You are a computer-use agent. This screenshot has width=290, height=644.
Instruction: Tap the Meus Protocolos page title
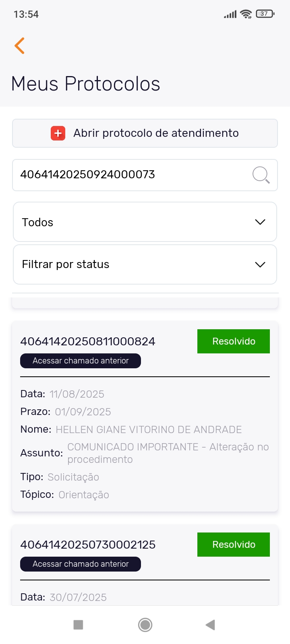pos(86,84)
